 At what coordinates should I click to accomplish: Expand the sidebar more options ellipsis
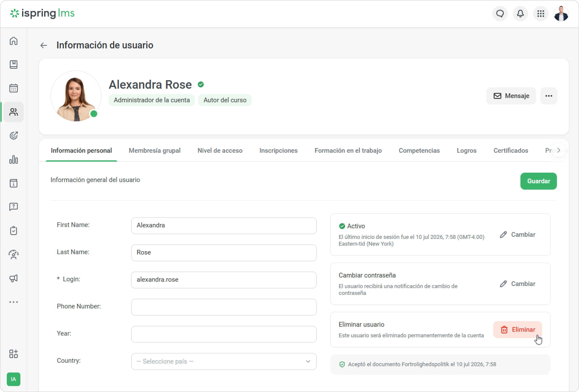pyautogui.click(x=13, y=302)
